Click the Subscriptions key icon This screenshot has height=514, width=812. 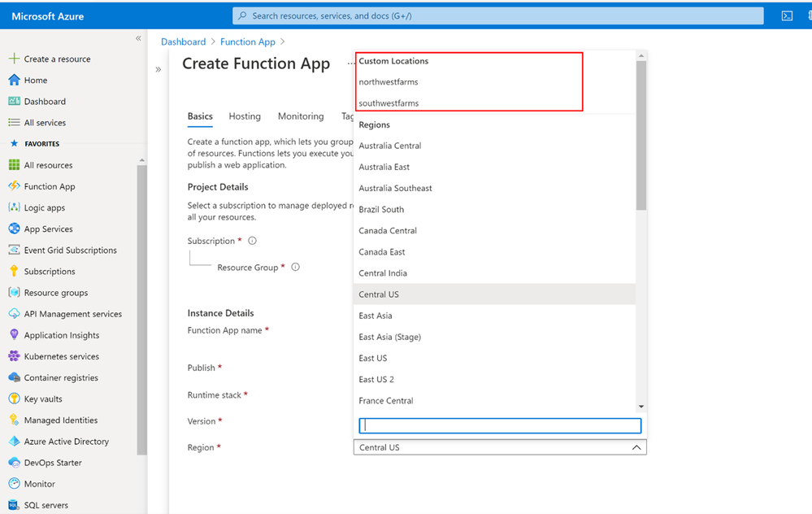[14, 271]
